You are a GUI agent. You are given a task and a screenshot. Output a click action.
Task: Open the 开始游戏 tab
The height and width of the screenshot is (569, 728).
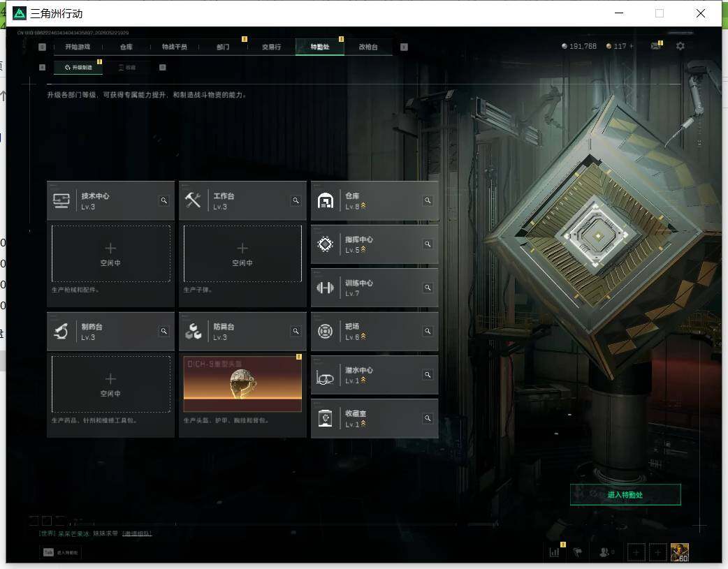pyautogui.click(x=78, y=47)
